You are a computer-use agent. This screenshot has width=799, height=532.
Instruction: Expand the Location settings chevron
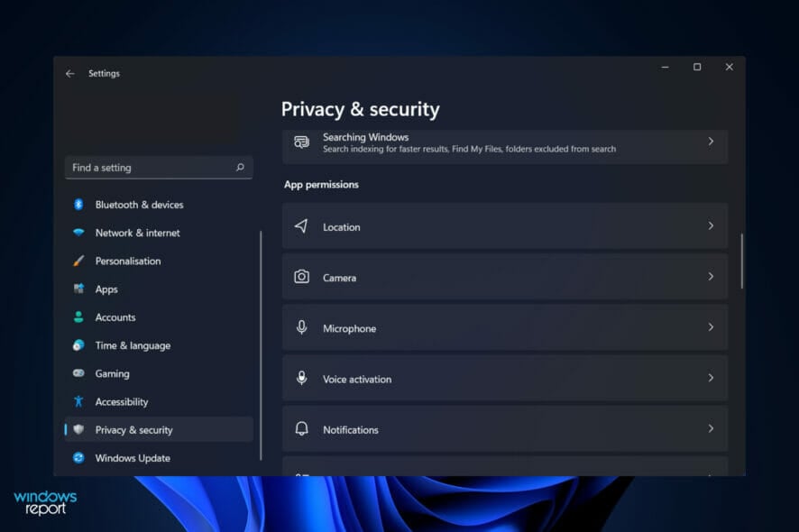(x=712, y=226)
